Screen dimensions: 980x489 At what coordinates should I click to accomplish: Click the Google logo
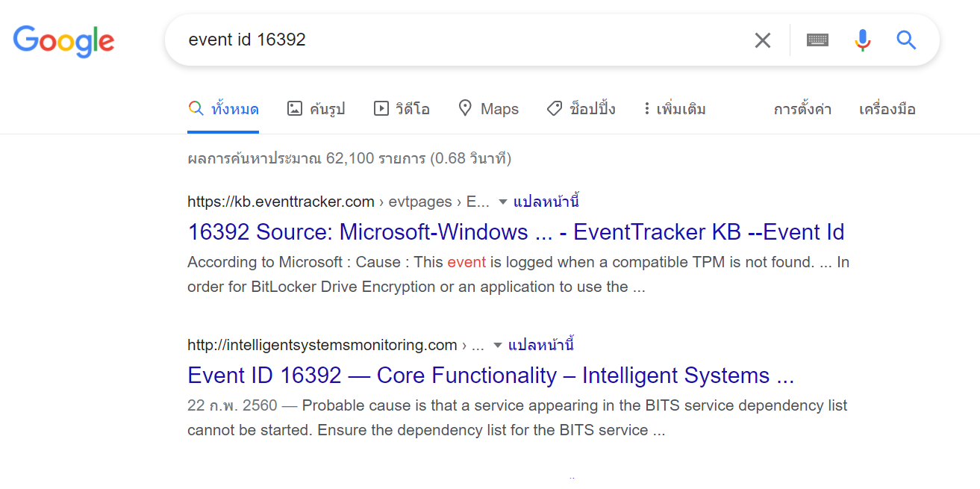click(x=63, y=41)
